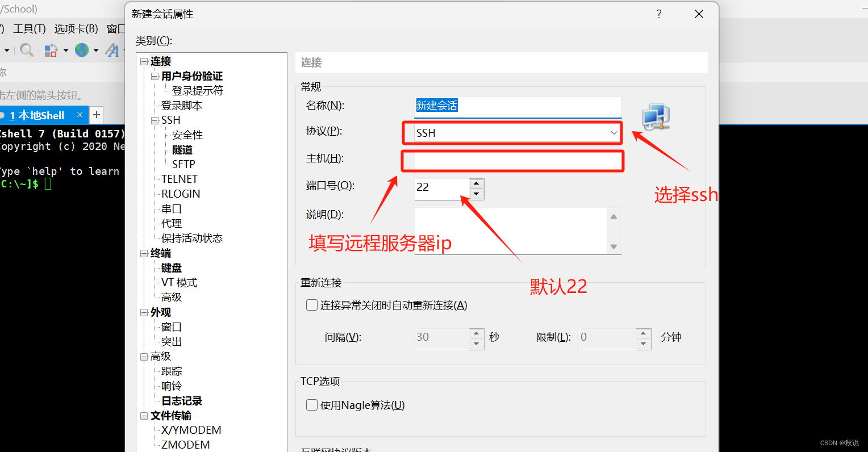Increase the port number using the up stepper

[476, 183]
